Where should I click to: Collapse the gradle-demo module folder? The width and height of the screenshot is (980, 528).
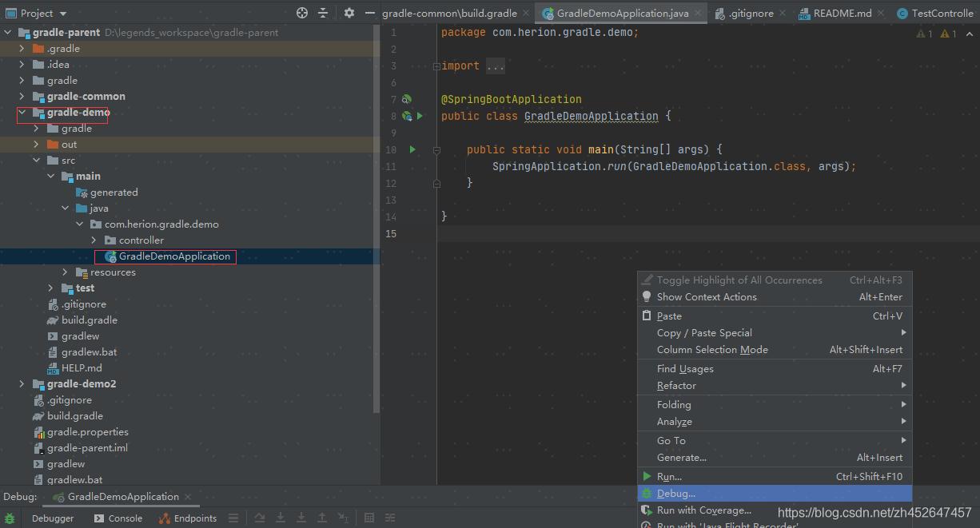click(22, 113)
